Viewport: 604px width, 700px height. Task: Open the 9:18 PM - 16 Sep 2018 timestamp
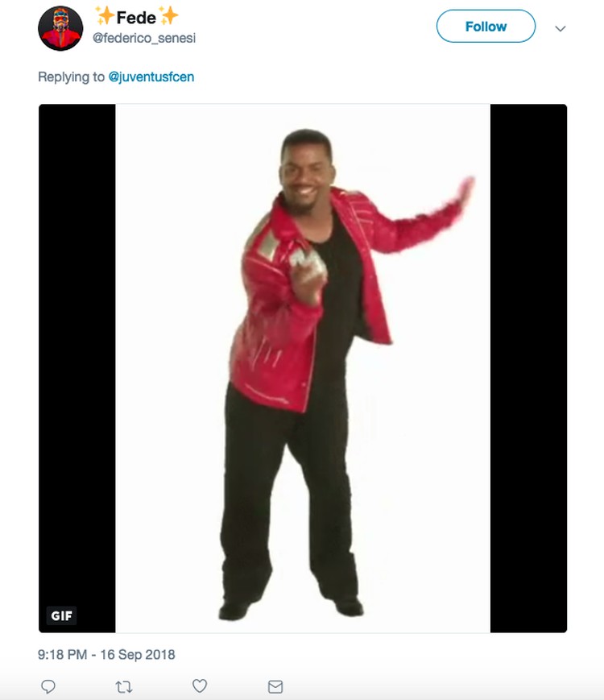[106, 654]
